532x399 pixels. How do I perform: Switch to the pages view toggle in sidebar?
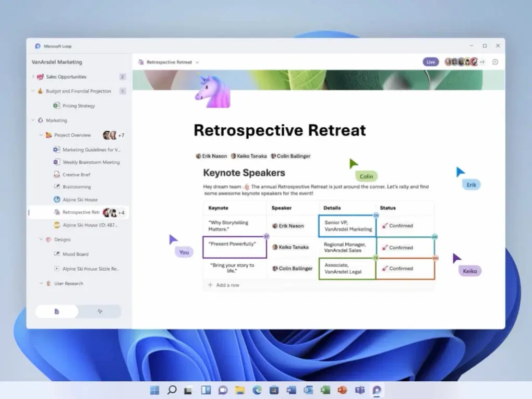click(57, 311)
